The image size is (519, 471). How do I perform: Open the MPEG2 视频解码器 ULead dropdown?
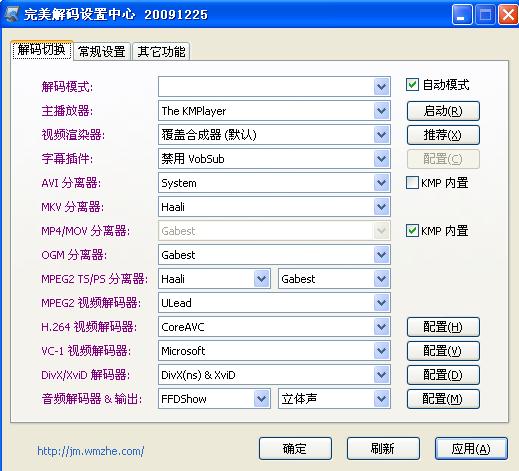coord(274,303)
